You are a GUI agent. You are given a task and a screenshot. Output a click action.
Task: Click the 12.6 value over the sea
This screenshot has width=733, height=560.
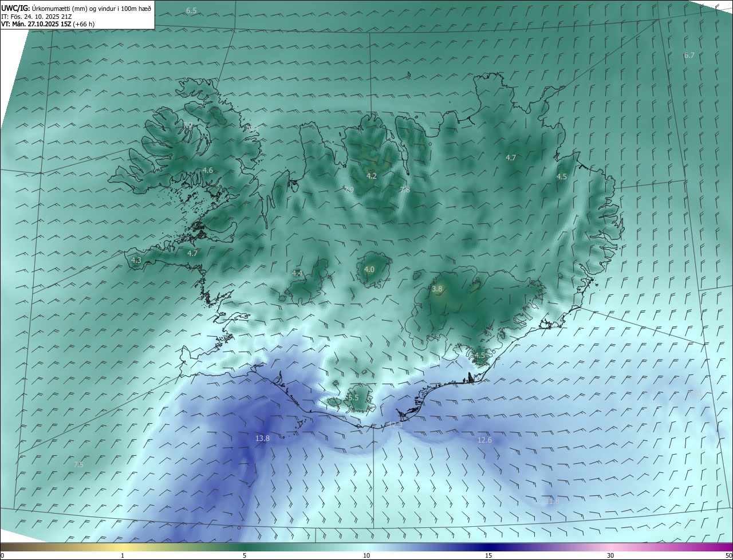(484, 440)
